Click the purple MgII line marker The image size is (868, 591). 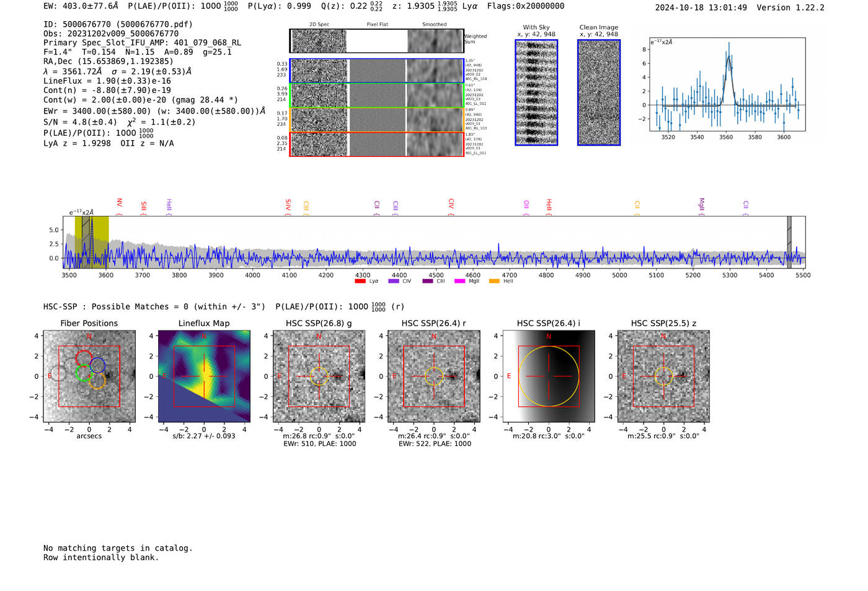(701, 207)
